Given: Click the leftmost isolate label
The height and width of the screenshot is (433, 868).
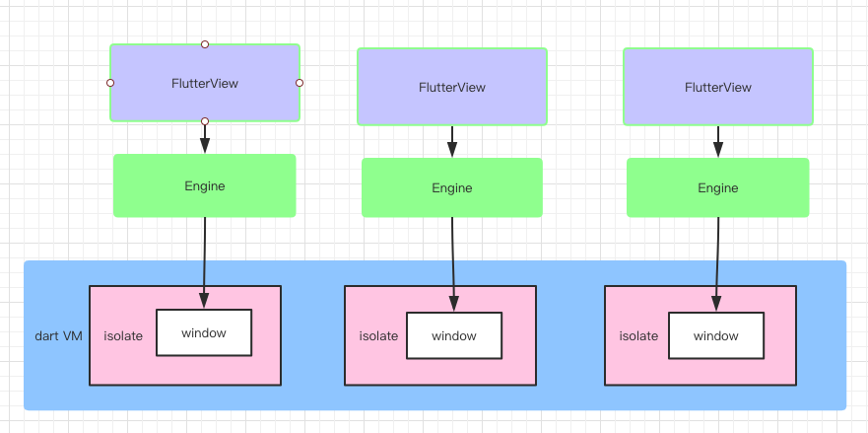Looking at the screenshot, I should click(x=123, y=336).
